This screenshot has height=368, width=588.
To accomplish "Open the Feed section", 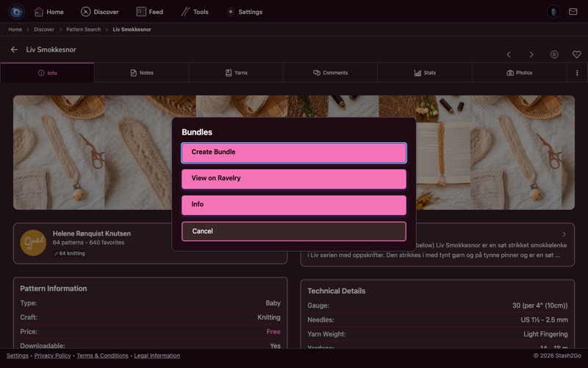I will pyautogui.click(x=150, y=12).
